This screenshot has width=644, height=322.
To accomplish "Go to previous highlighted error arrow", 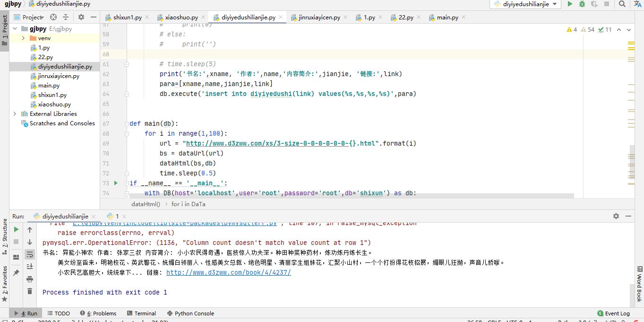I will coord(619,29).
